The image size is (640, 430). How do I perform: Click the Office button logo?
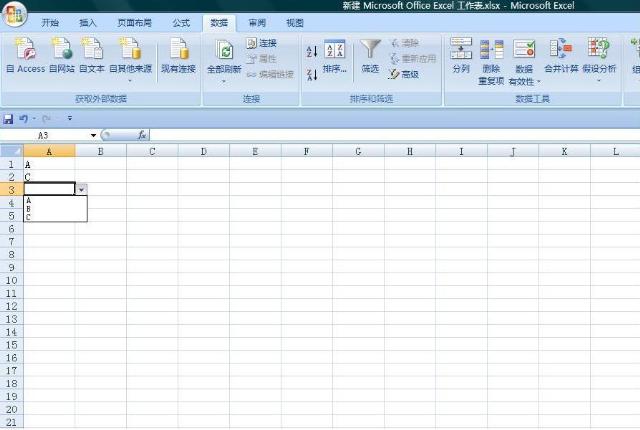click(15, 14)
